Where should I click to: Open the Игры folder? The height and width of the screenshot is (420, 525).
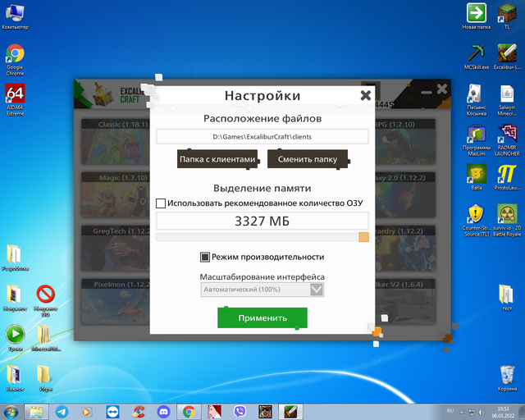46,378
